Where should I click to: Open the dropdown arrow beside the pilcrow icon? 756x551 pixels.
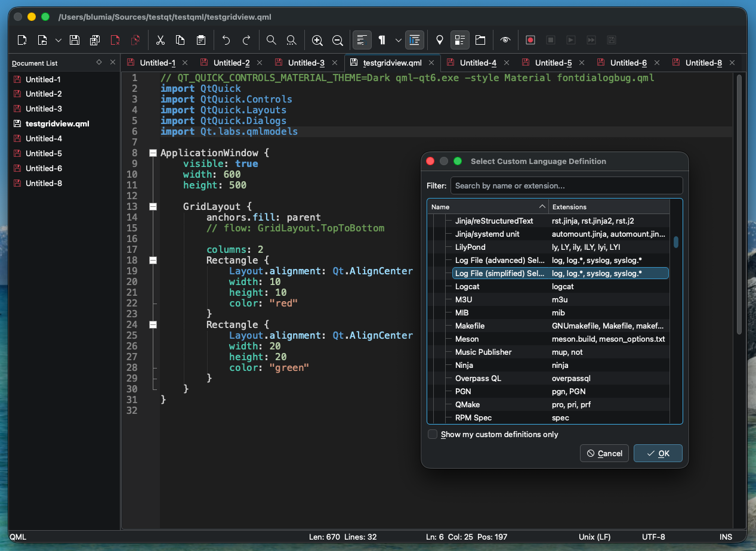point(398,40)
